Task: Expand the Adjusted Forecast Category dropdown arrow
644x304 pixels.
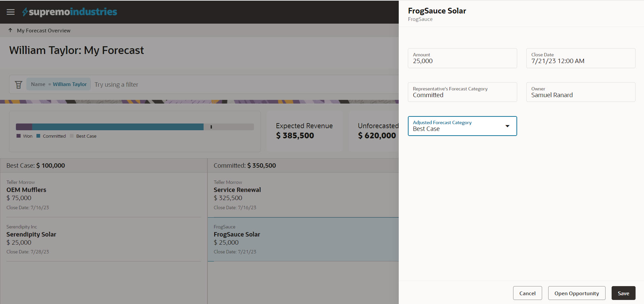Action: (507, 126)
